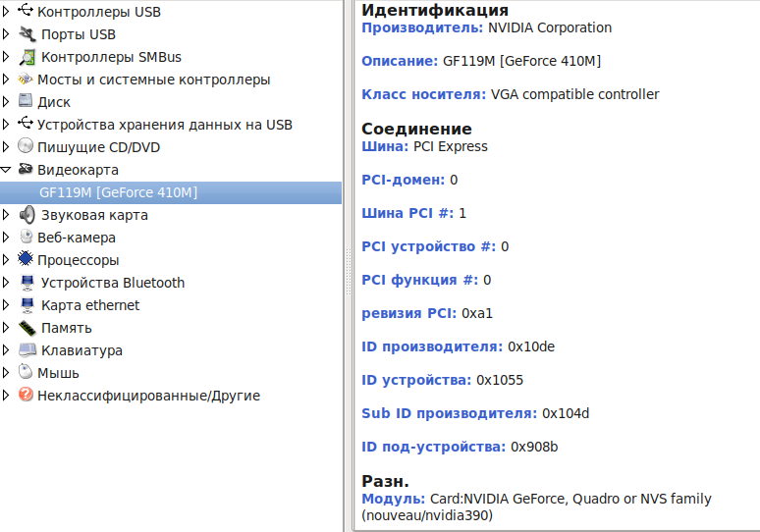Image resolution: width=760 pixels, height=532 pixels.
Task: Expand the Устройства Bluetooth node
Action: pyautogui.click(x=6, y=283)
